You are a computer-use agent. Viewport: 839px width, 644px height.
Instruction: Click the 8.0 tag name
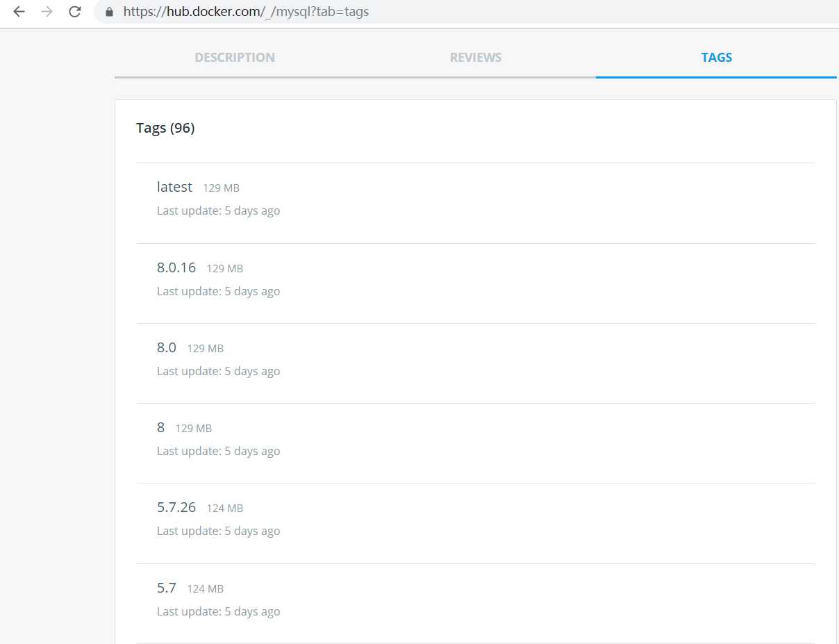[167, 347]
